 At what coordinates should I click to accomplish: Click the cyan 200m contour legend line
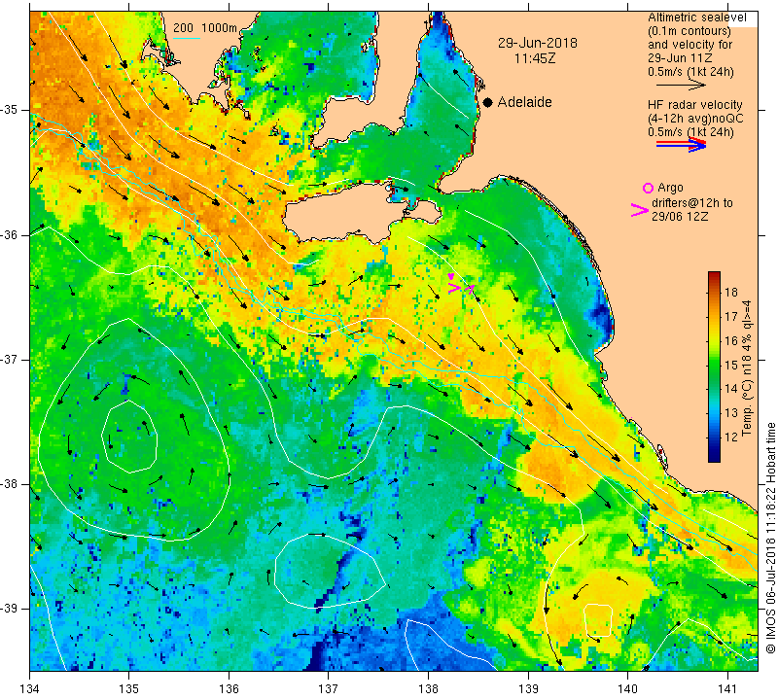coord(187,38)
